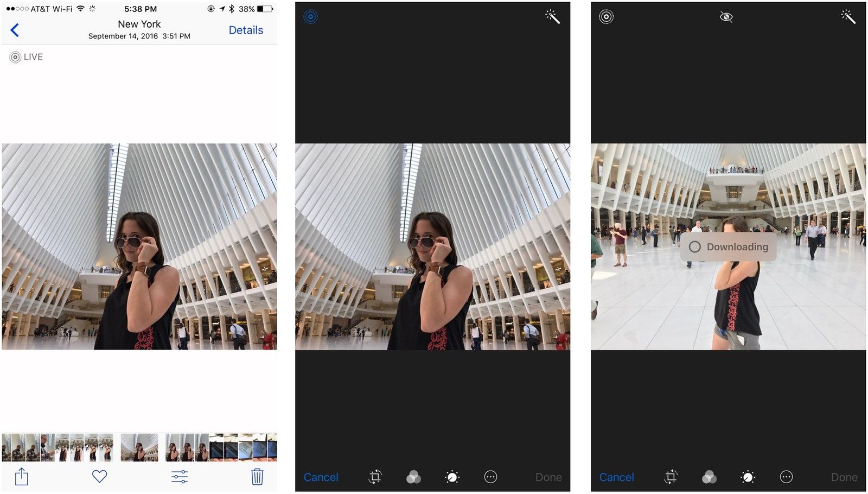868x494 pixels.
Task: Apply auto-enhance wand in the portrait editor
Action: (552, 17)
